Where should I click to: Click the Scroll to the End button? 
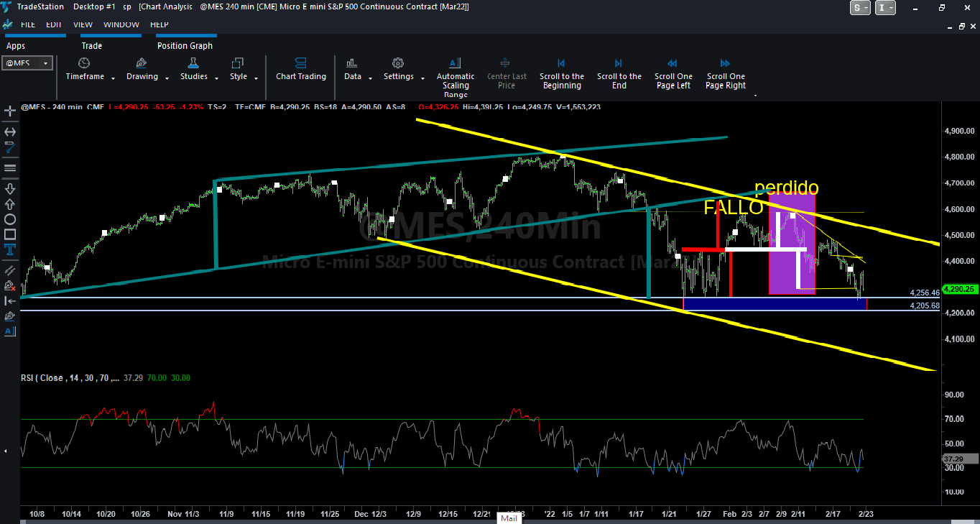619,75
